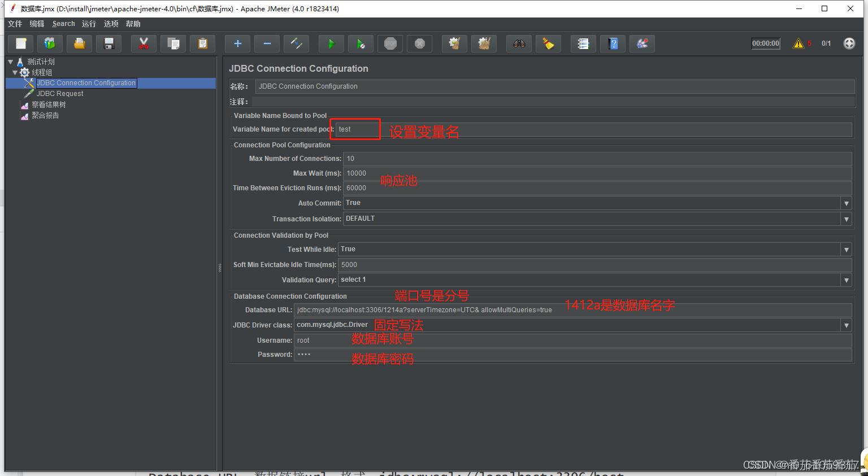The height and width of the screenshot is (476, 868).
Task: Click the Shutdown test icon
Action: pos(420,43)
